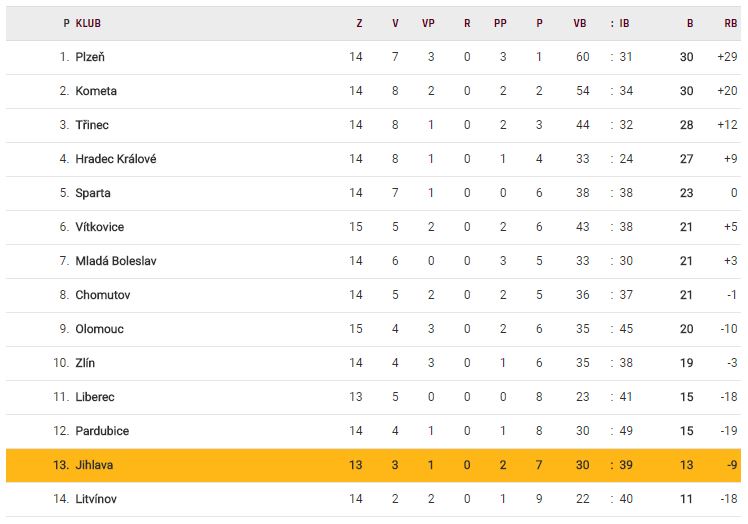The width and height of the screenshot is (748, 524).
Task: Click the Zlín club name
Action: (x=85, y=363)
